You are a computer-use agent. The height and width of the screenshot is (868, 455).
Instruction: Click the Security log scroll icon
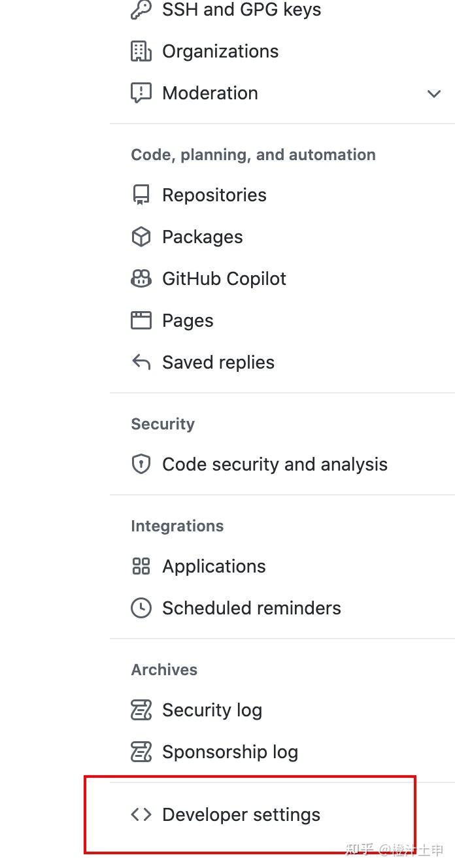click(141, 710)
